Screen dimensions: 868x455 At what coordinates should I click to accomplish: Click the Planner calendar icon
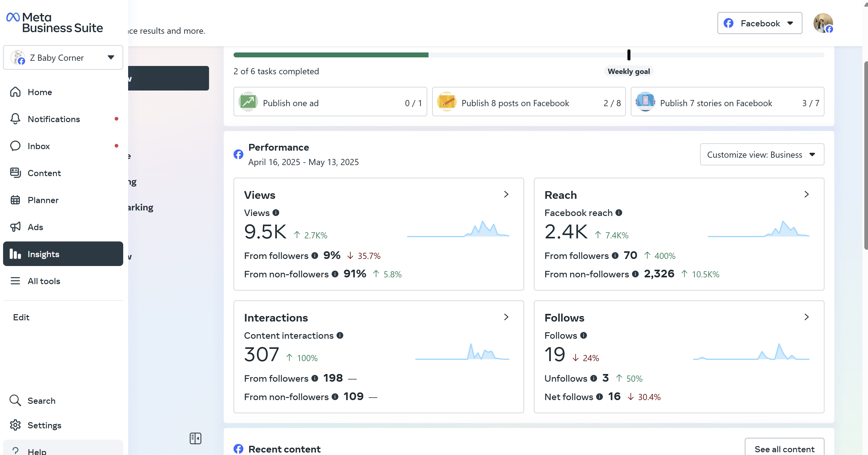[15, 200]
